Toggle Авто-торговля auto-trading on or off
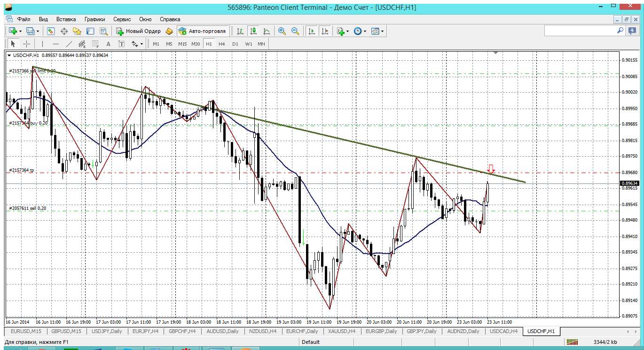 point(202,31)
